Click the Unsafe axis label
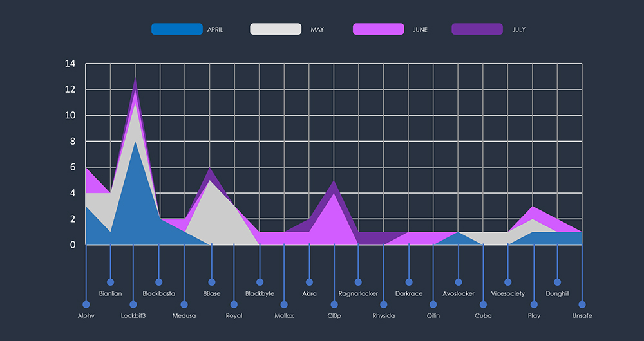The height and width of the screenshot is (341, 644). tap(582, 316)
